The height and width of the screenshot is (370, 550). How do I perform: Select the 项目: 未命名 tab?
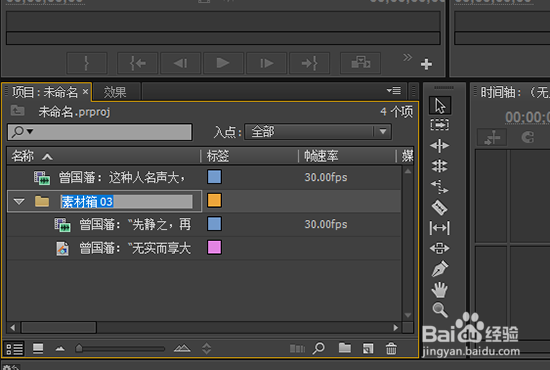45,92
